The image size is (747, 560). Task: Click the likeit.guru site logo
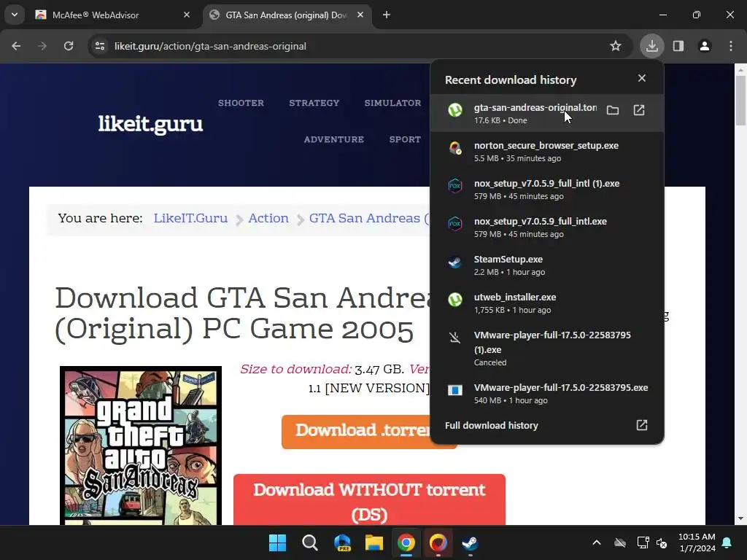[150, 124]
